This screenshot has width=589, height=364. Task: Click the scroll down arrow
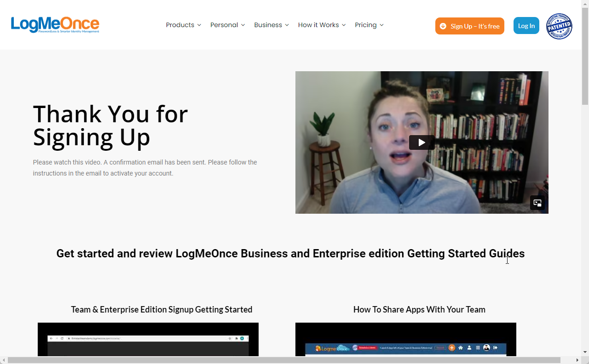(585, 353)
